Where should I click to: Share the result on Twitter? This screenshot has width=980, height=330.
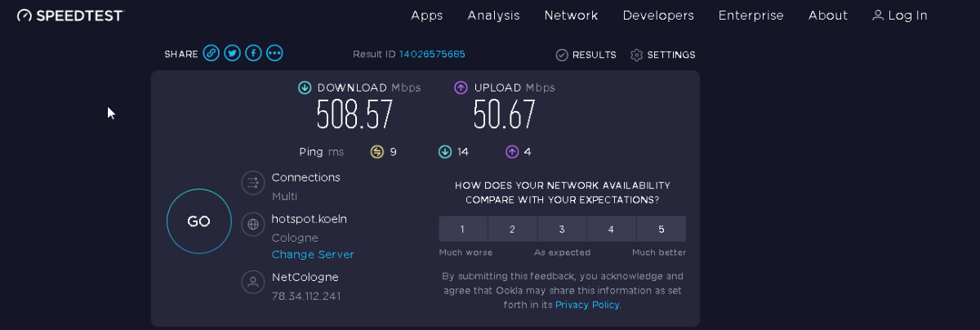coord(232,53)
